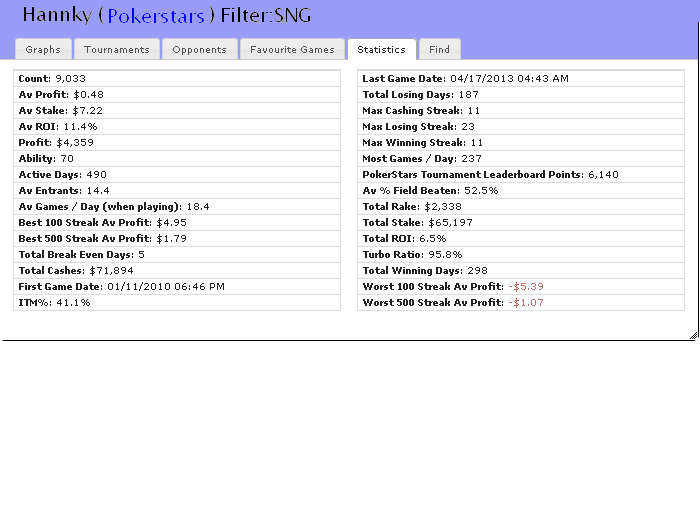The width and height of the screenshot is (700, 512).
Task: Select the Statistics tab
Action: click(382, 49)
